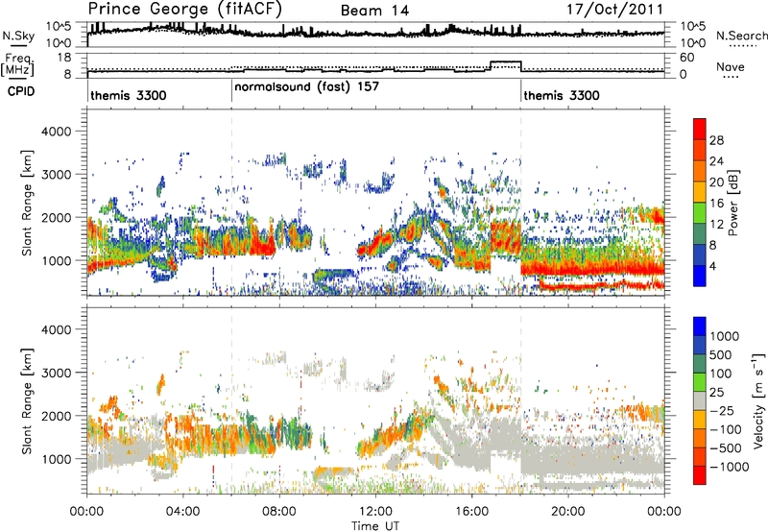768x532 pixels.
Task: Click the 'Power [dB]' color bar title
Action: pyautogui.click(x=732, y=203)
